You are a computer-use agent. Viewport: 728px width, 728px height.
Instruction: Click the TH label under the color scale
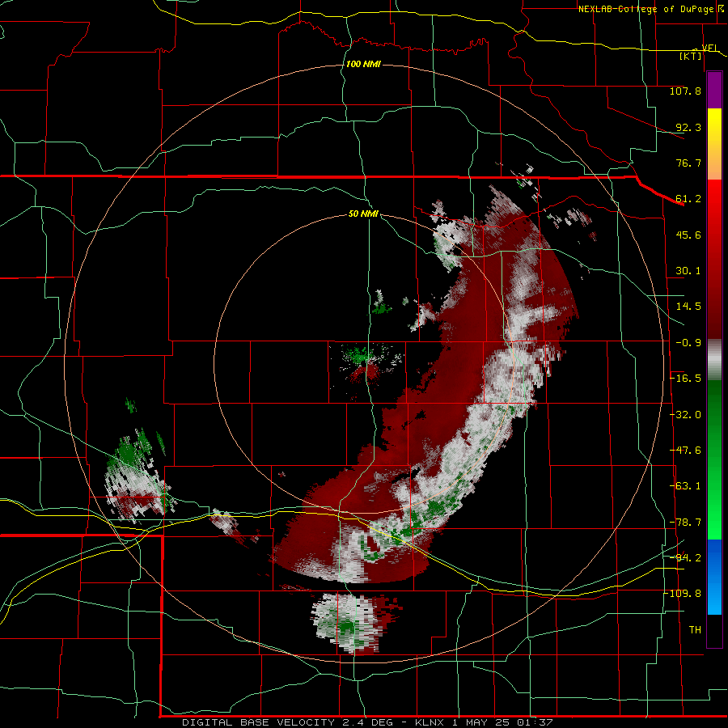pyautogui.click(x=695, y=630)
